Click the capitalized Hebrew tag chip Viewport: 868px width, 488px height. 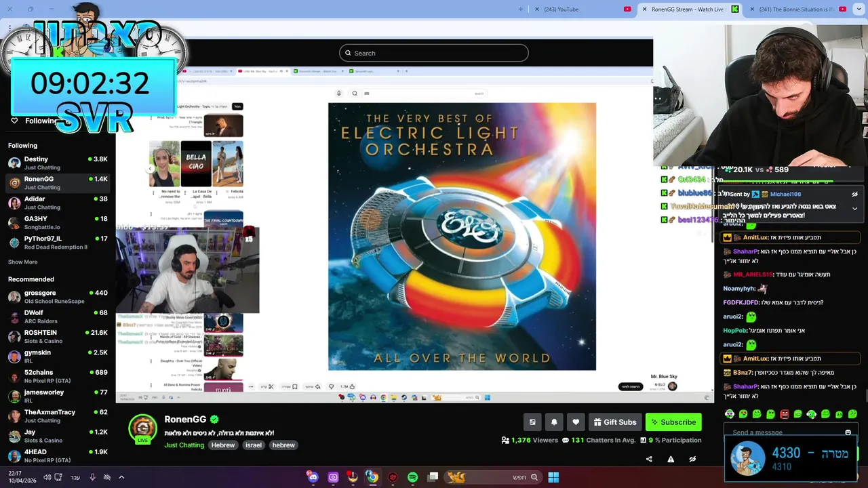click(x=222, y=445)
